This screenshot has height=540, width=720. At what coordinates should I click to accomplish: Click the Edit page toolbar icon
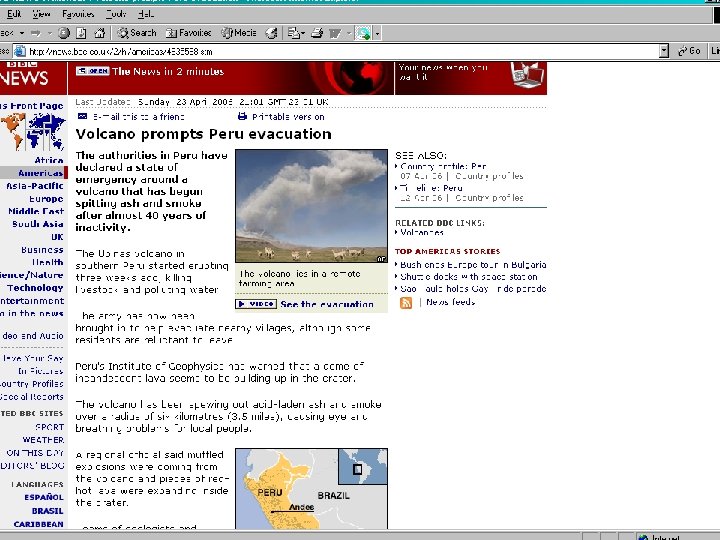(x=335, y=33)
